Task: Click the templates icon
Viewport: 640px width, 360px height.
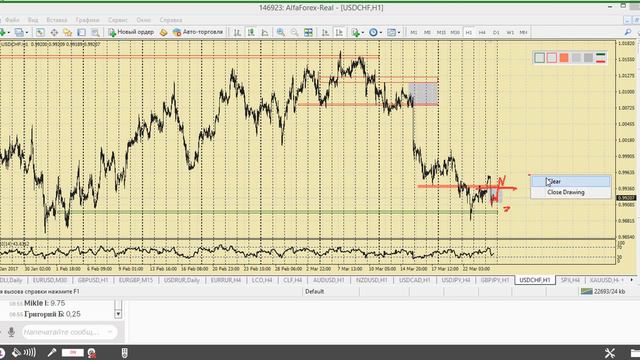Action: pyautogui.click(x=391, y=32)
